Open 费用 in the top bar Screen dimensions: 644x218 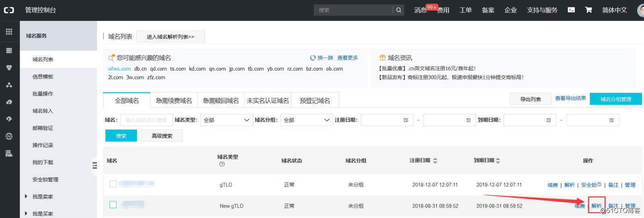coord(443,10)
